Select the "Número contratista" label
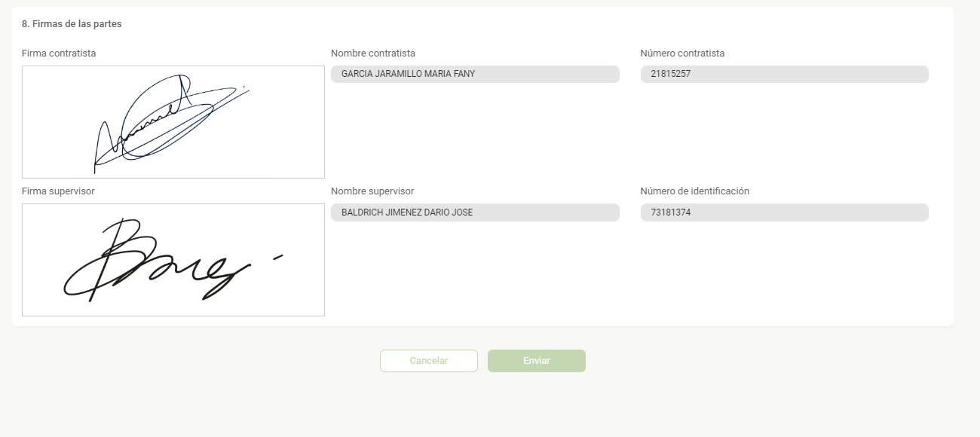Image resolution: width=980 pixels, height=437 pixels. tap(682, 53)
